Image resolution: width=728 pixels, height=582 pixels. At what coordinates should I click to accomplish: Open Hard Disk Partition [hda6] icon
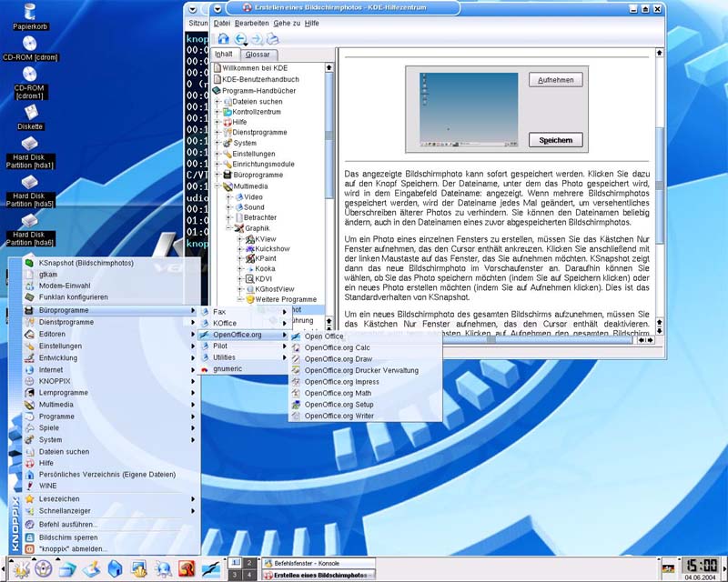pos(29,230)
